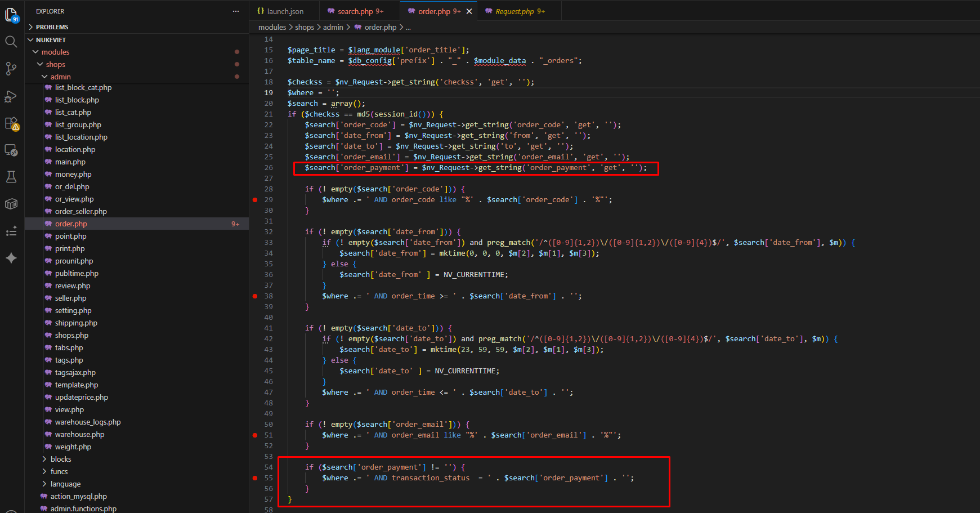Open the Testing flask icon
The image size is (980, 513).
click(11, 177)
